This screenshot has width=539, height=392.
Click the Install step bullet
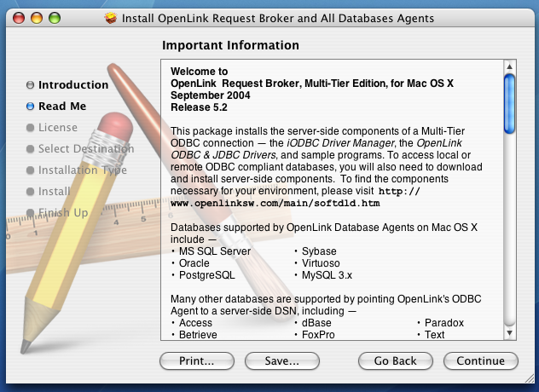tap(30, 192)
